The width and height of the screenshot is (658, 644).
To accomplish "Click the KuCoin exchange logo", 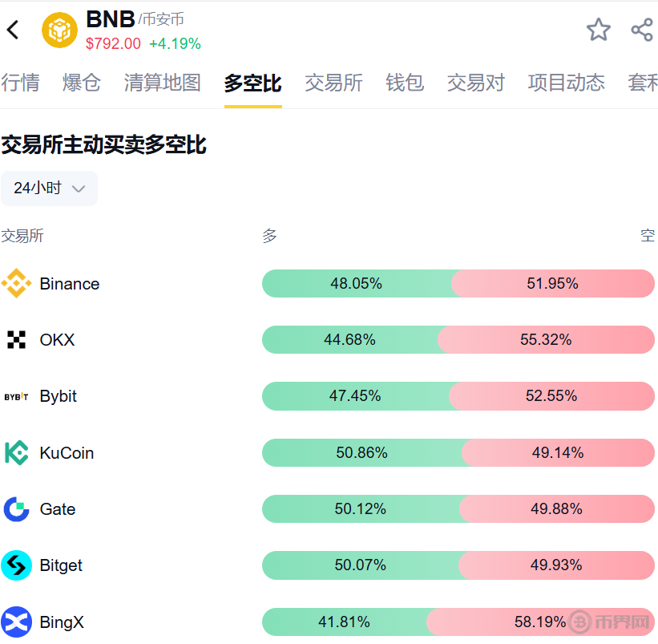I will point(16,453).
